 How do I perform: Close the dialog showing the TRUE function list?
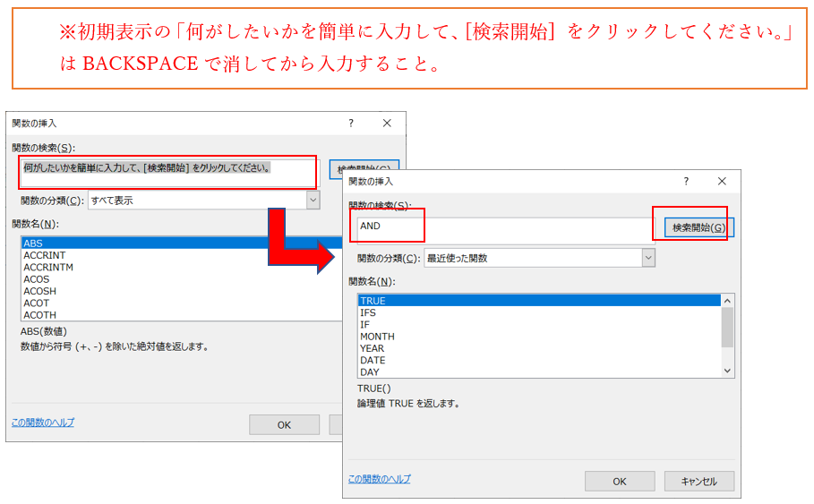pyautogui.click(x=722, y=181)
